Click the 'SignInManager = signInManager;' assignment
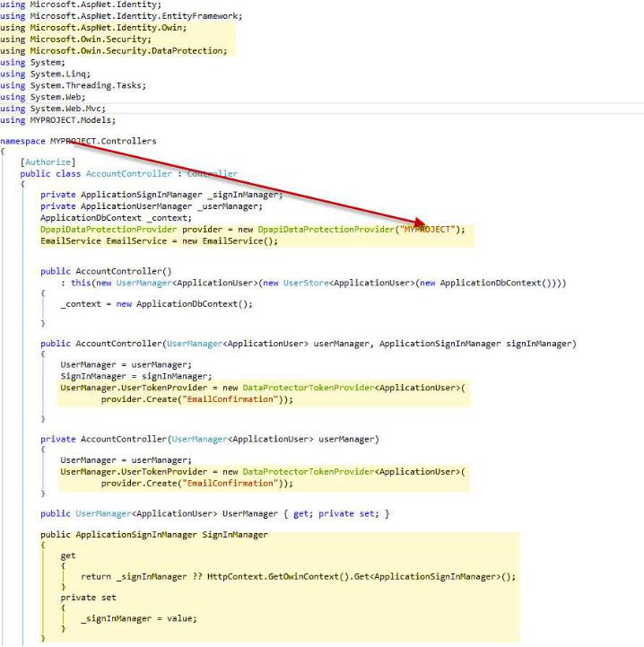This screenshot has width=644, height=647. click(x=136, y=376)
